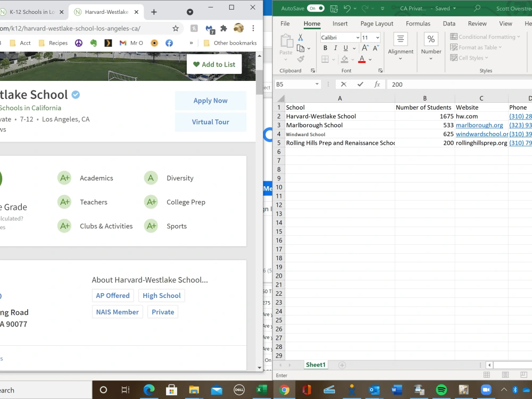Open the Calibri font name dropdown

(x=358, y=38)
